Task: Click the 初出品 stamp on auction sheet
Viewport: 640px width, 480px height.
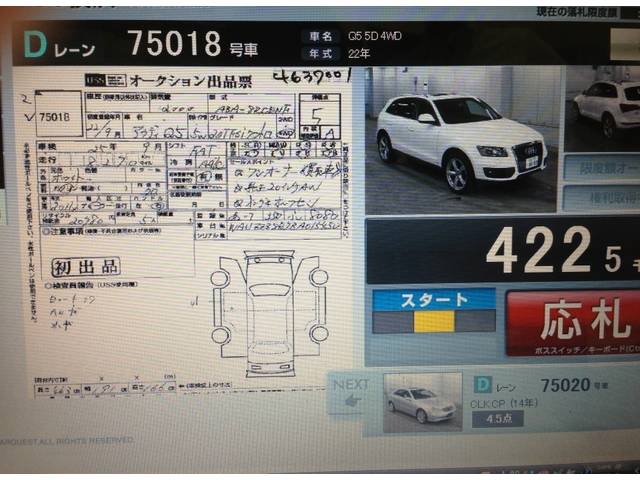Action: point(86,266)
